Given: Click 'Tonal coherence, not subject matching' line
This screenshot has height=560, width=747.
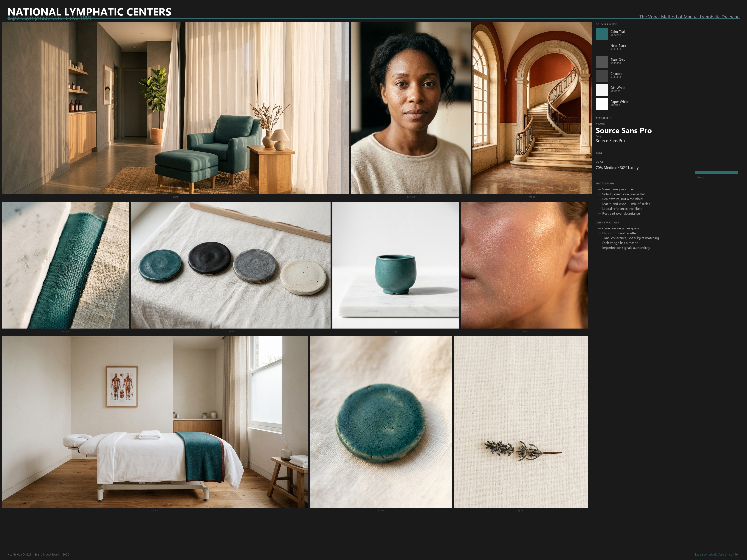Looking at the screenshot, I should tap(628, 238).
